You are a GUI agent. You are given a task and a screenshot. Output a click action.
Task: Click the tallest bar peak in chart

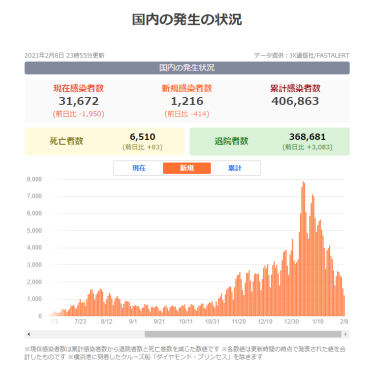(x=303, y=183)
